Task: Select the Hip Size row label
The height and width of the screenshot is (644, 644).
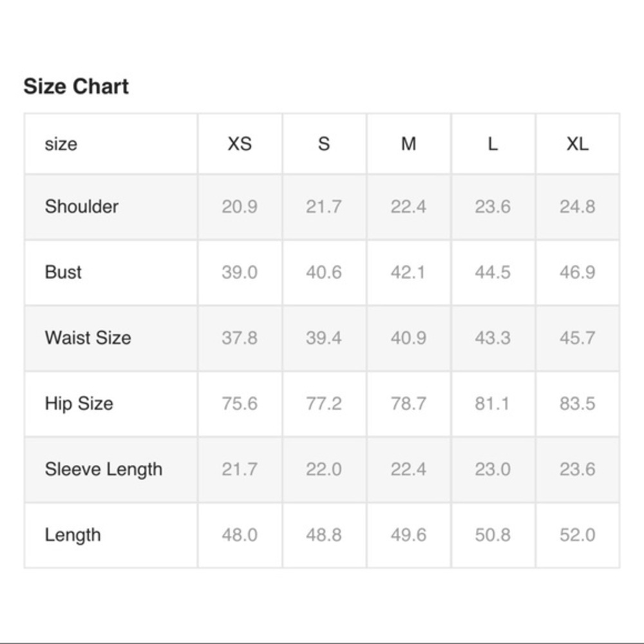Action: [x=79, y=404]
